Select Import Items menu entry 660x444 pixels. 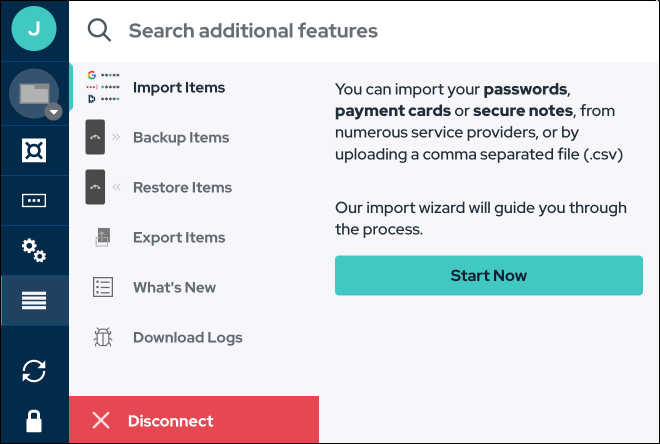179,87
